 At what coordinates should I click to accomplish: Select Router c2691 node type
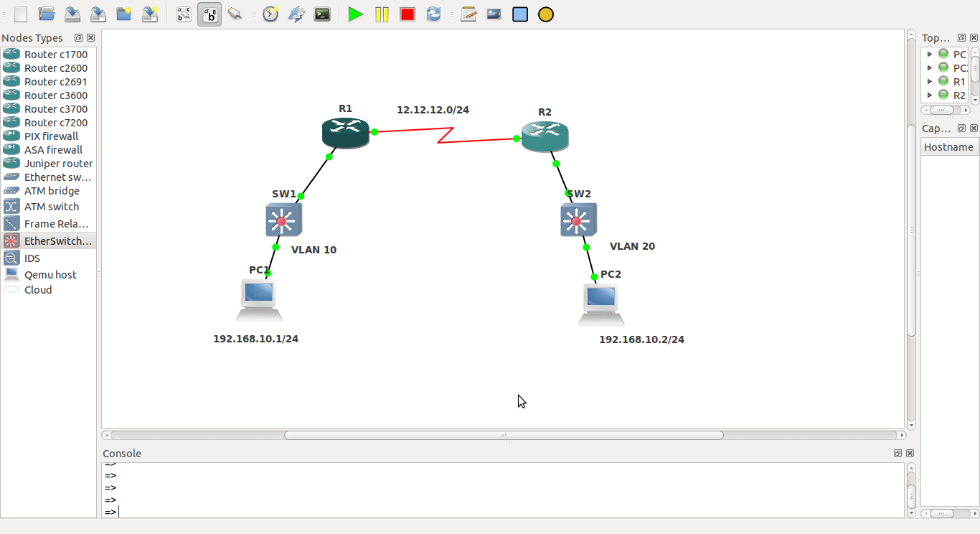pyautogui.click(x=48, y=82)
